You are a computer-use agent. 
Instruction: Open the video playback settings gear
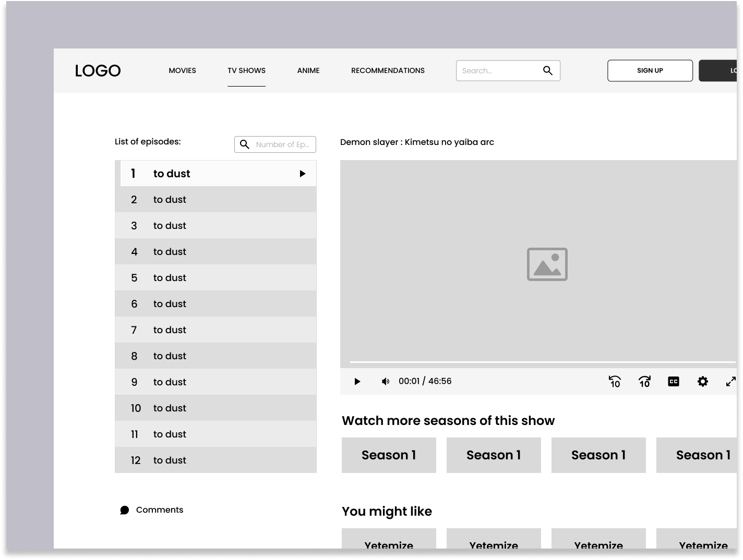click(x=703, y=381)
